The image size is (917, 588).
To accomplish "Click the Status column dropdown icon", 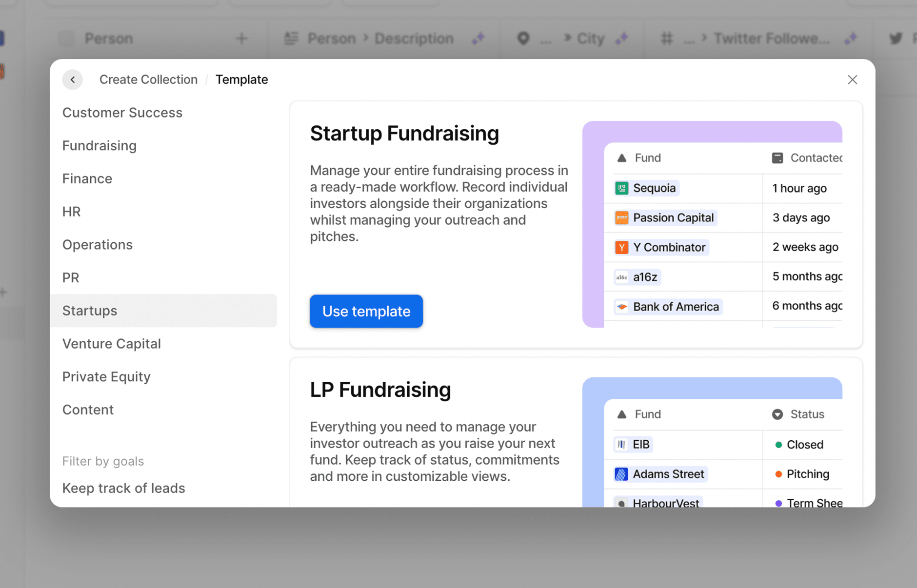I will pos(777,414).
